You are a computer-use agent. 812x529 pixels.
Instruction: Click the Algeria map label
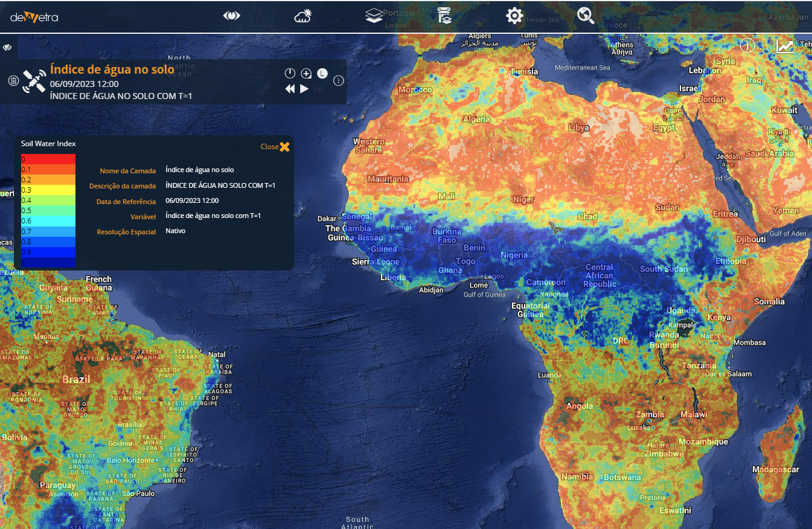(476, 119)
